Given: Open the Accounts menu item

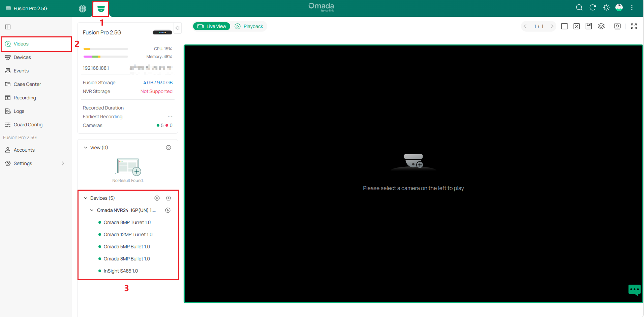Looking at the screenshot, I should [x=36, y=150].
